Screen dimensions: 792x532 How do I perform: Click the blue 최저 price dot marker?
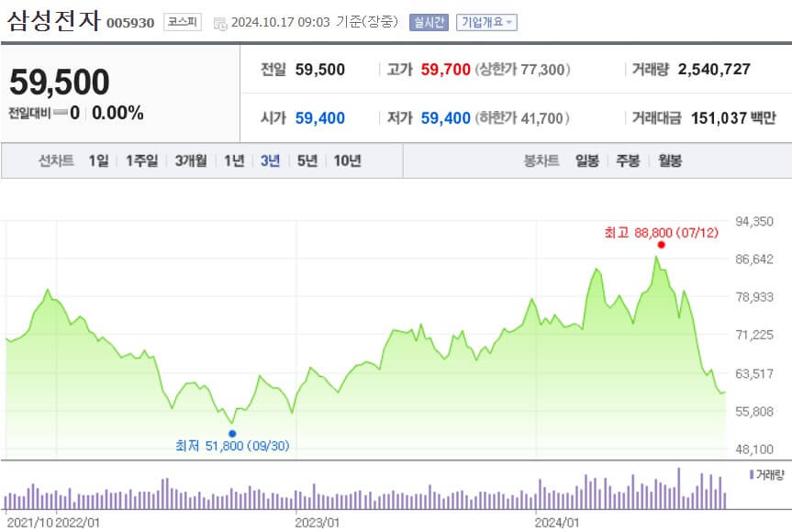click(234, 431)
